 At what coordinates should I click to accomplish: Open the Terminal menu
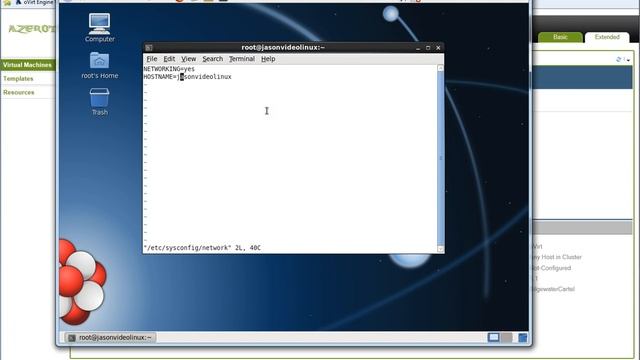[x=242, y=59]
